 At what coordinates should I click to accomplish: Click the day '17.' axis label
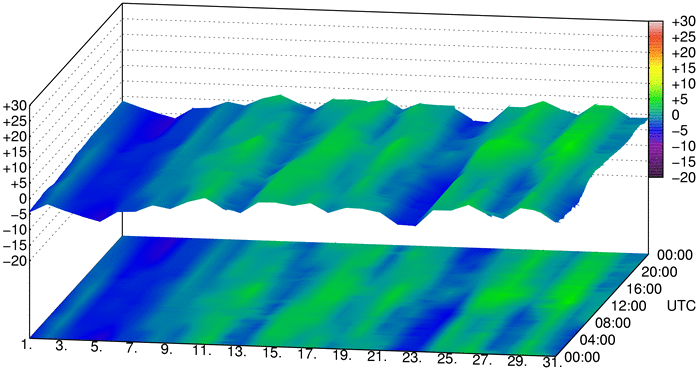(x=307, y=355)
